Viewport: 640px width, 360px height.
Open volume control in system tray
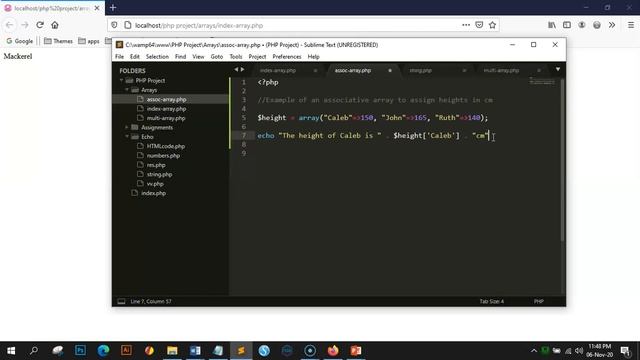coord(579,351)
